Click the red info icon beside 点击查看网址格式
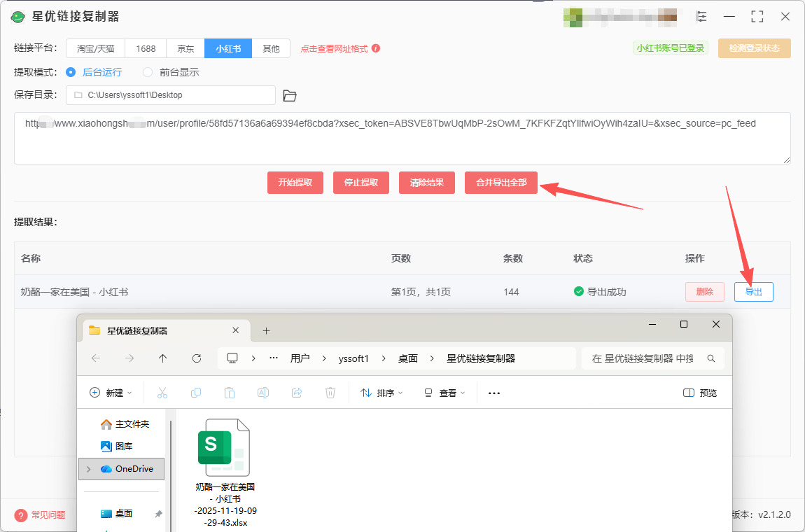 (x=376, y=48)
